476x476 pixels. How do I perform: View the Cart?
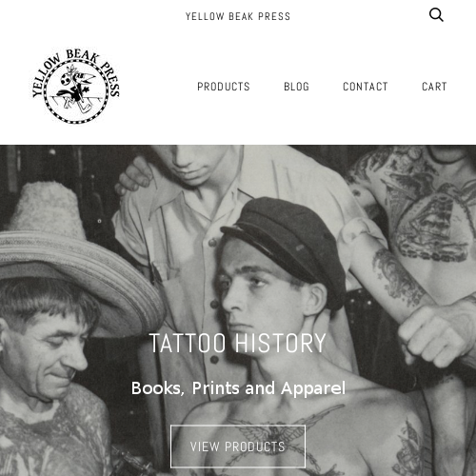tap(434, 87)
